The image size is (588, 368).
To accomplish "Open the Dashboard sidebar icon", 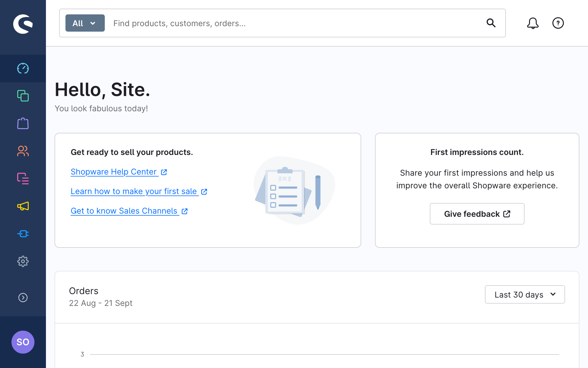I will [x=23, y=68].
